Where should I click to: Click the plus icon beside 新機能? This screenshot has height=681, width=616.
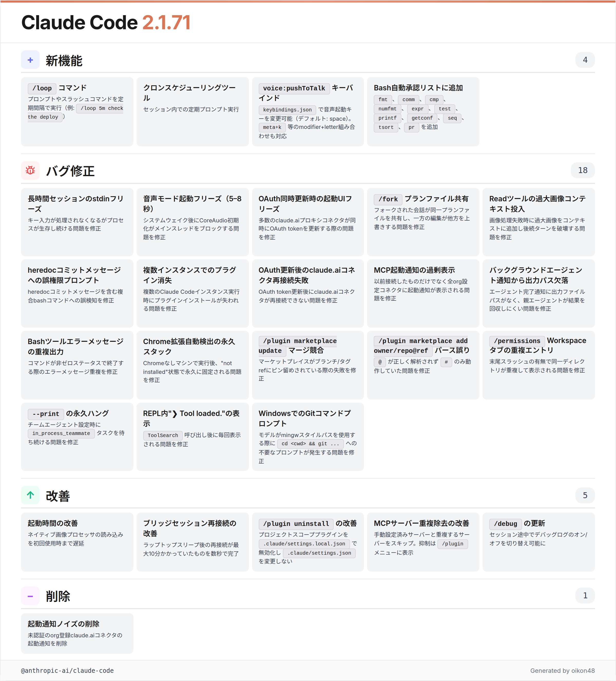point(30,60)
